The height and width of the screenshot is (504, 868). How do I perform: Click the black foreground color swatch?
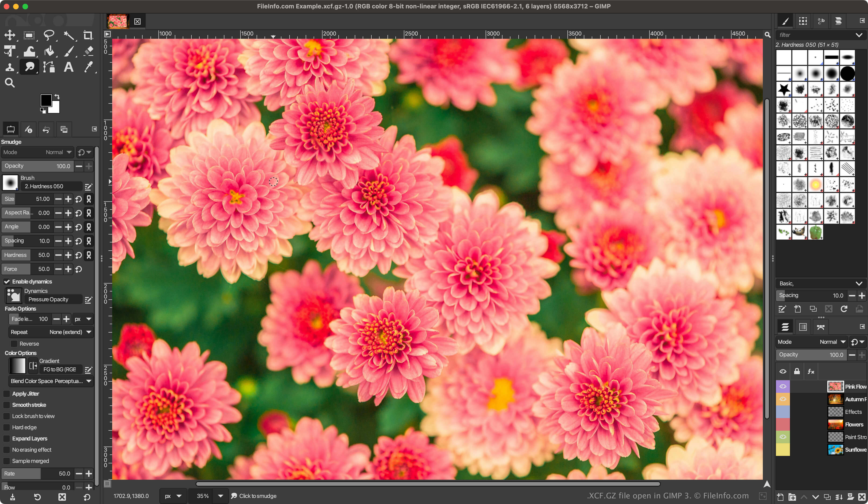pos(46,100)
